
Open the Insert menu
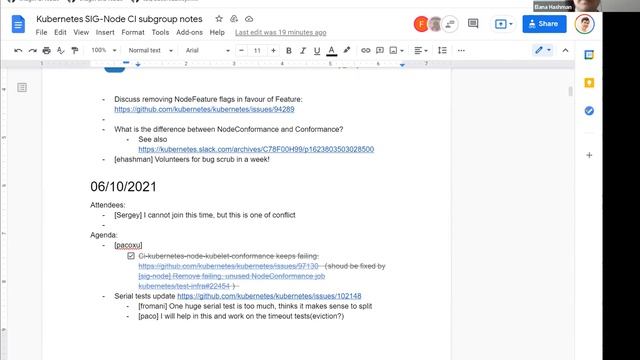coord(105,32)
